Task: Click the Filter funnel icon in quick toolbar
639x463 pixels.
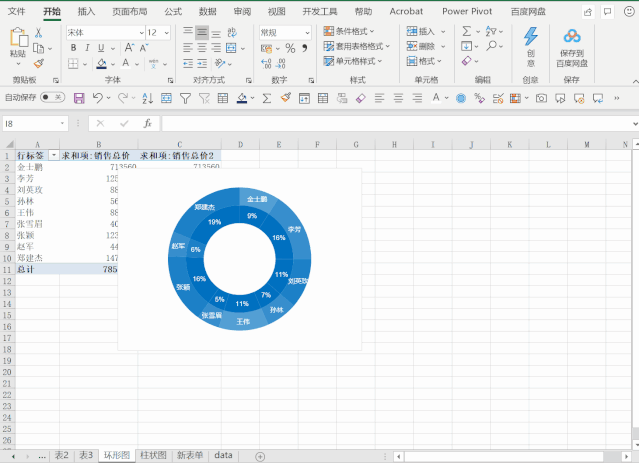Action: point(185,98)
